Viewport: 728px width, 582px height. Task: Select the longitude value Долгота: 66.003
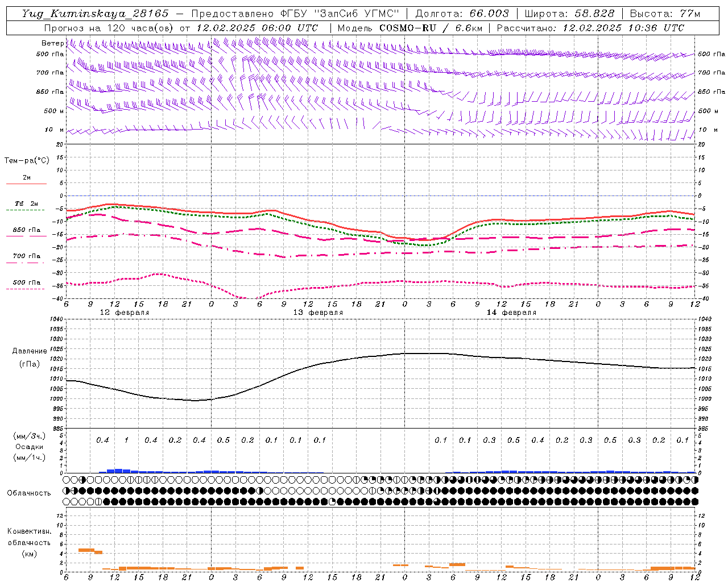462,14
